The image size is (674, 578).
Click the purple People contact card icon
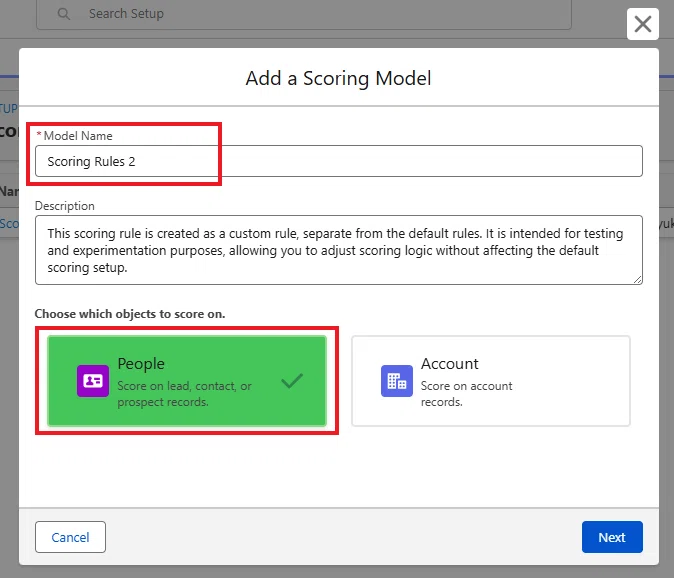pos(93,381)
